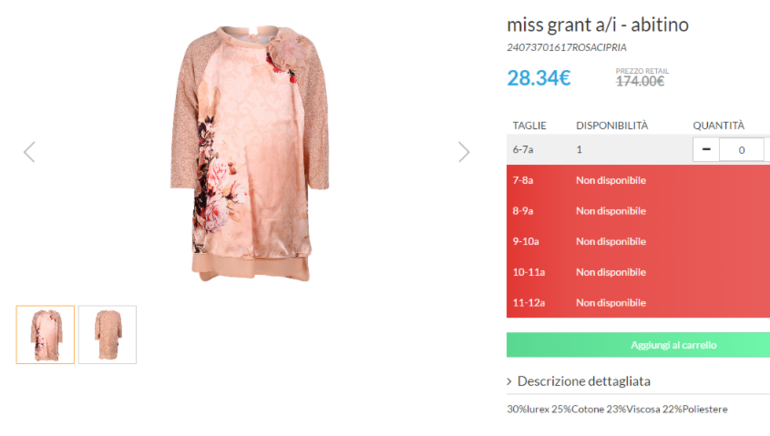The height and width of the screenshot is (436, 770).
Task: Select the front view dress thumbnail
Action: pyautogui.click(x=45, y=334)
